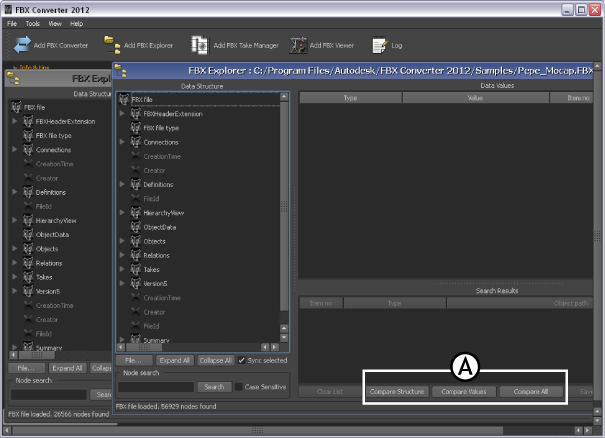
Task: Click Definitions node icon in front explorer
Action: pos(136,184)
